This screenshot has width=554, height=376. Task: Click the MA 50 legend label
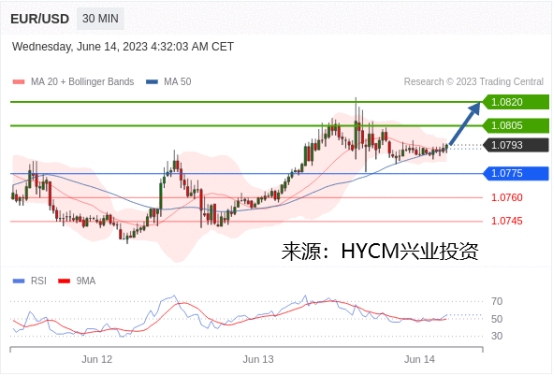177,82
